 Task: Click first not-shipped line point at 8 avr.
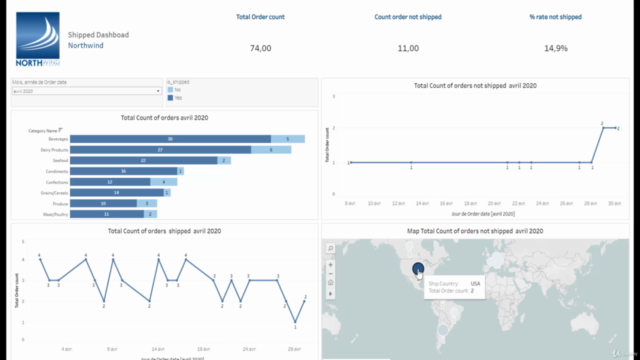pos(351,162)
